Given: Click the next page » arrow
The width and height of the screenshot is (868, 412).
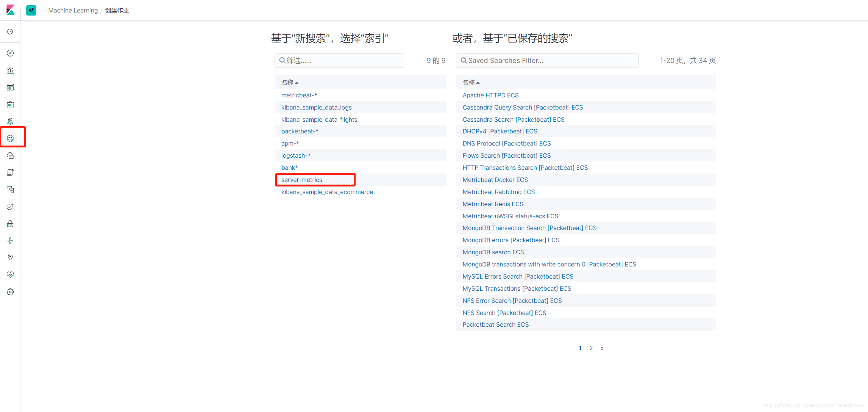Looking at the screenshot, I should (x=602, y=348).
